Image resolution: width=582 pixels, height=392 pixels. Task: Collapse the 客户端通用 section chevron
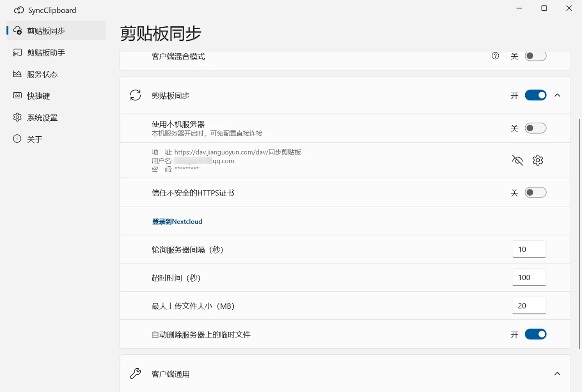point(557,374)
